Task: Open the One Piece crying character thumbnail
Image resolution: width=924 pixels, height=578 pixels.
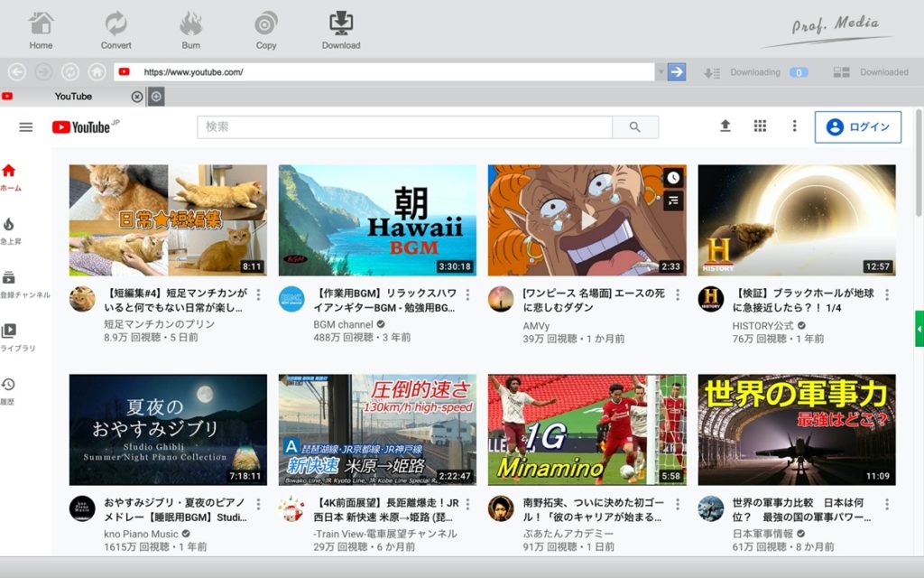Action: pos(587,220)
